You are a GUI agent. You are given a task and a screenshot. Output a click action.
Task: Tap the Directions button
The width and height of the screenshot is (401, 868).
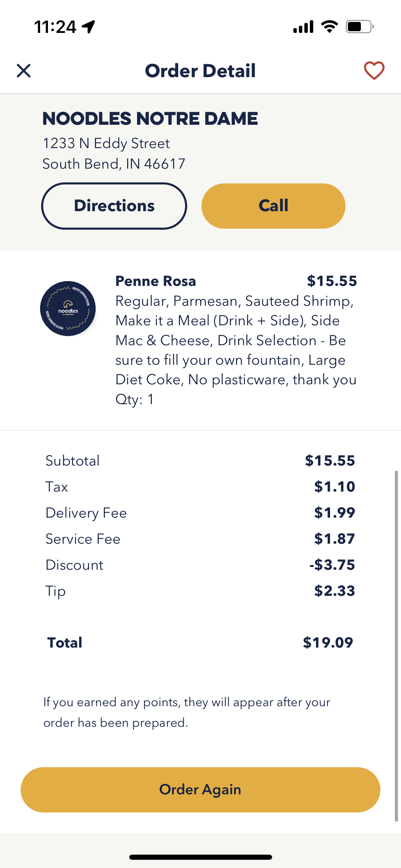pos(114,206)
